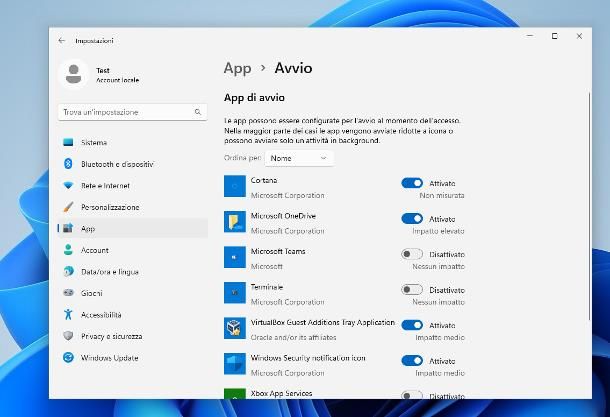The image size is (610, 417).
Task: Click the App sidebar icon
Action: pos(68,228)
